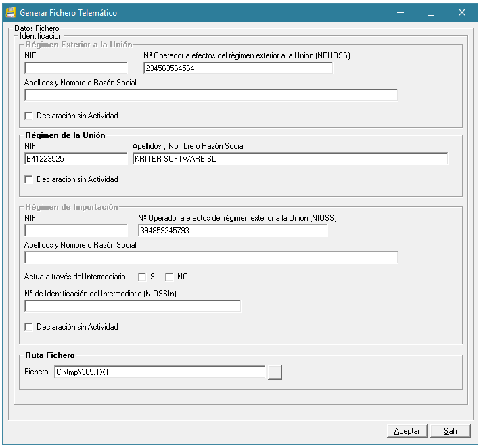
Task: Click the Fichero path field with C:\tmp\369.TXT
Action: tap(160, 372)
